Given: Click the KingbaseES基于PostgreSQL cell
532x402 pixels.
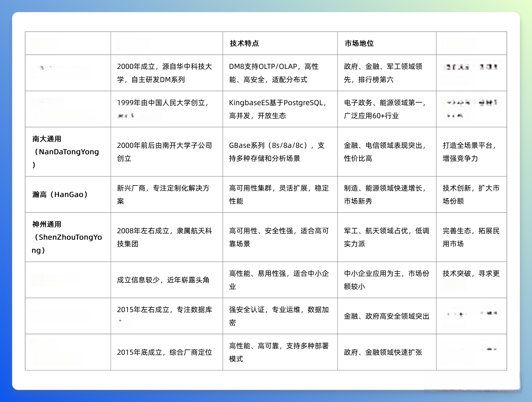Looking at the screenshot, I should point(280,109).
